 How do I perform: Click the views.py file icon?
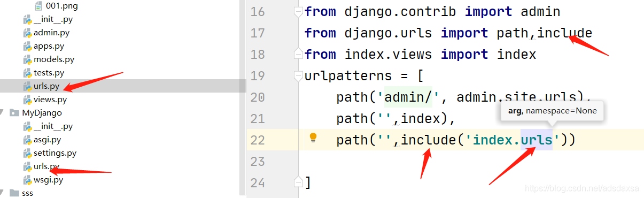[28, 100]
